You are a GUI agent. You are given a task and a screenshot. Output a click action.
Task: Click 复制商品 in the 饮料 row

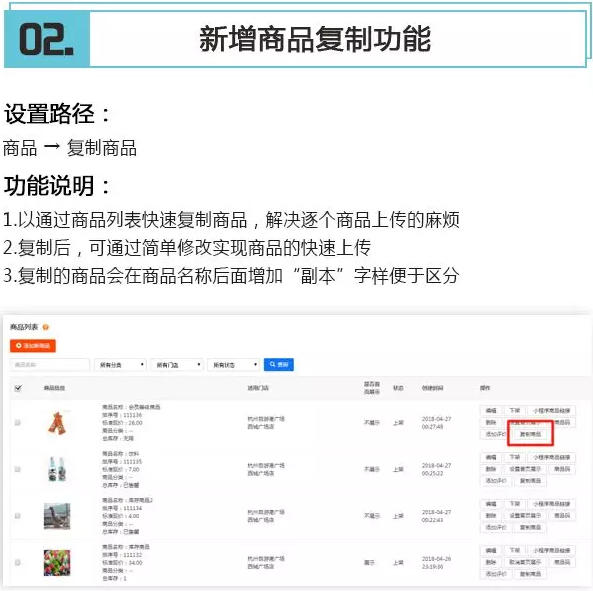[x=530, y=481]
